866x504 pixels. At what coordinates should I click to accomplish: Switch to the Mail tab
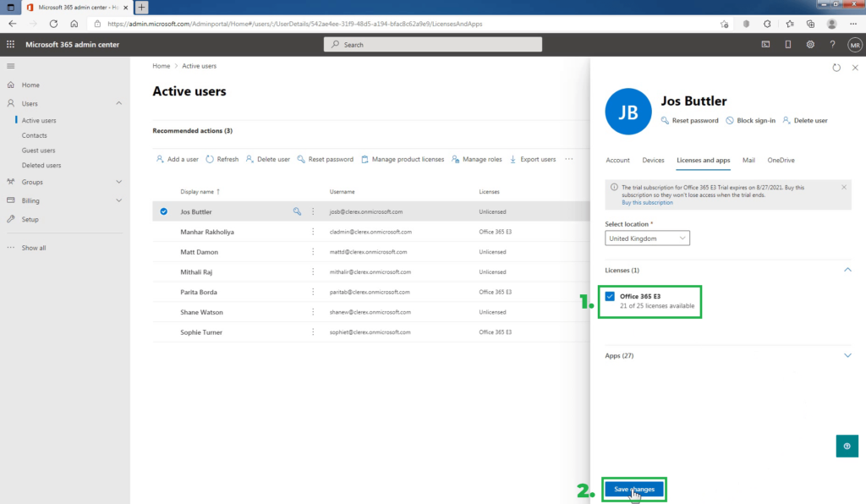748,160
